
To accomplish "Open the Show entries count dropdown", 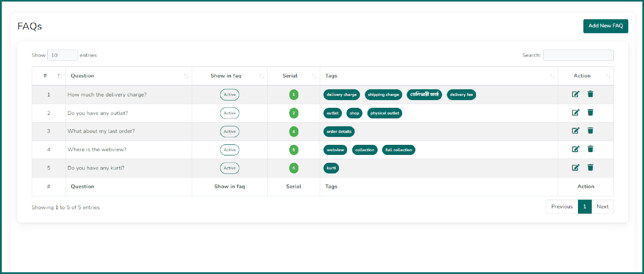I will pyautogui.click(x=62, y=55).
